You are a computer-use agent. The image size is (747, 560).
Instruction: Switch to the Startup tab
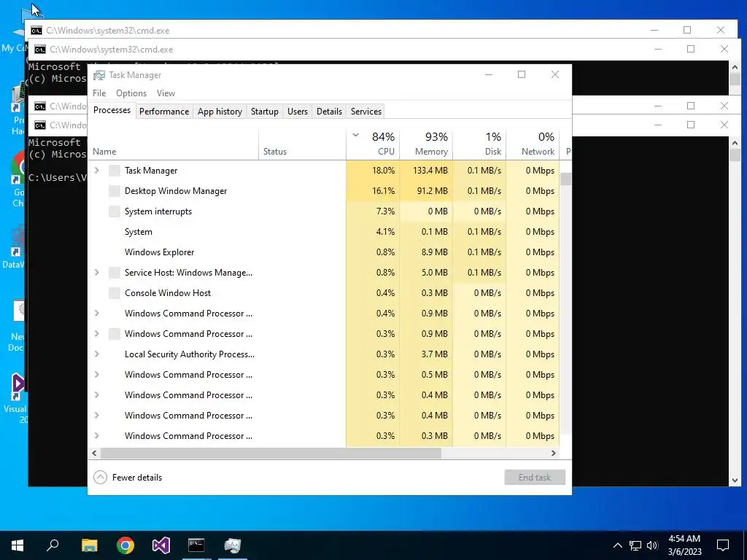[264, 112]
